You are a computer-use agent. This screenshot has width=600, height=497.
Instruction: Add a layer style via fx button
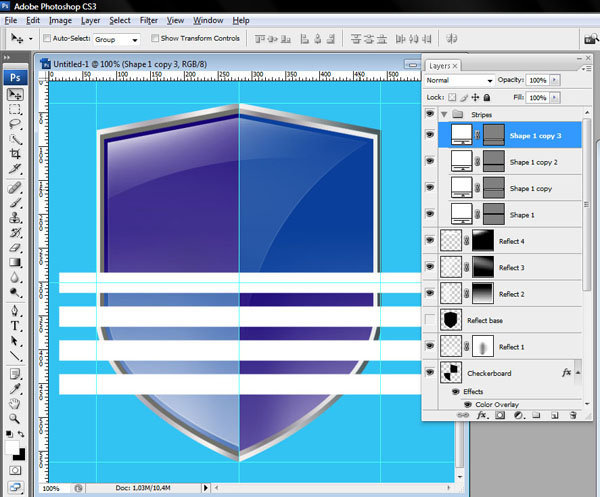pyautogui.click(x=481, y=415)
